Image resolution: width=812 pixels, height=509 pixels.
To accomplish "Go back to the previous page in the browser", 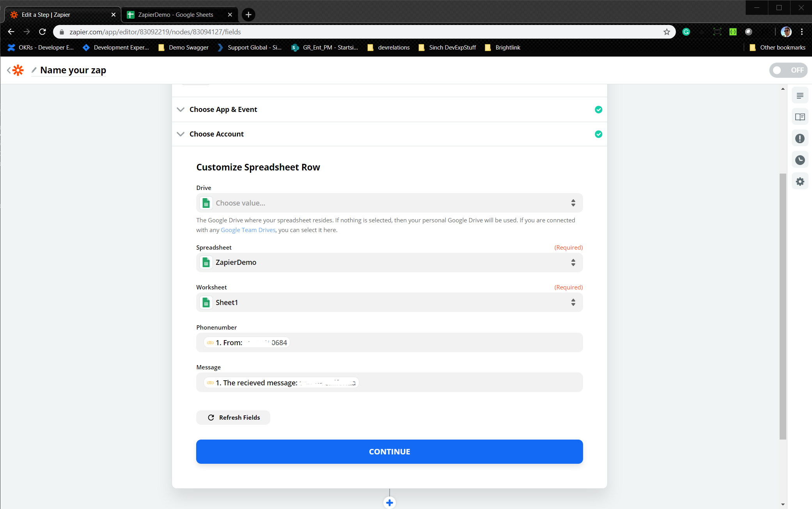I will [x=11, y=32].
